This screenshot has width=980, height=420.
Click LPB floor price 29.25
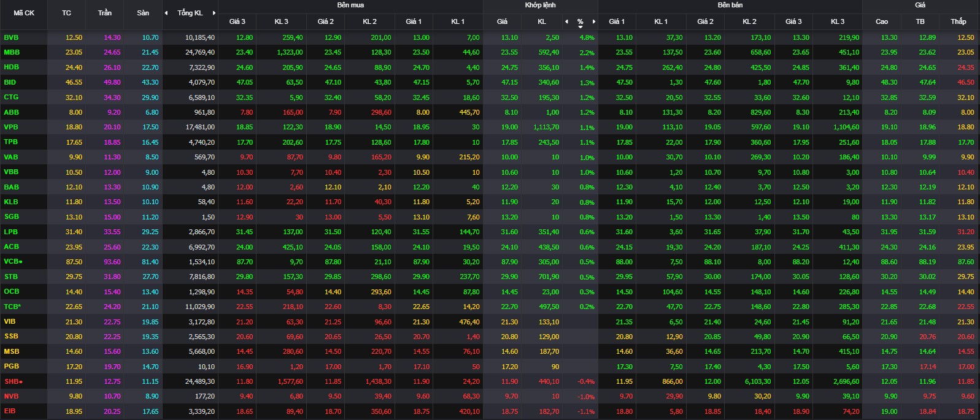pyautogui.click(x=150, y=232)
